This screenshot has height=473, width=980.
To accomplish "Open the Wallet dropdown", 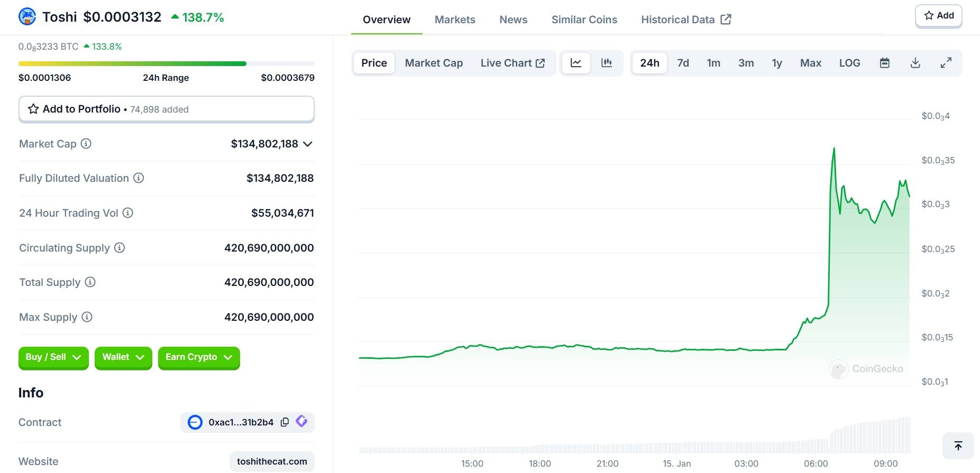I will [x=123, y=357].
